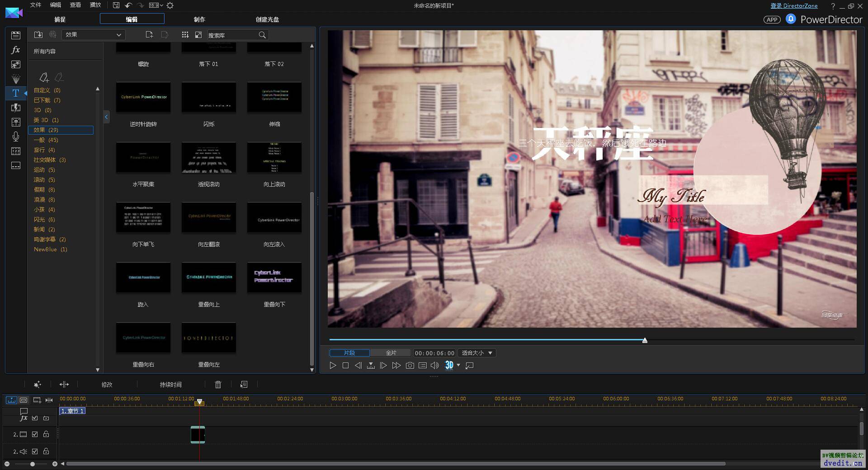Open the 效果 library filter dropdown
The width and height of the screenshot is (868, 470).
click(x=93, y=35)
